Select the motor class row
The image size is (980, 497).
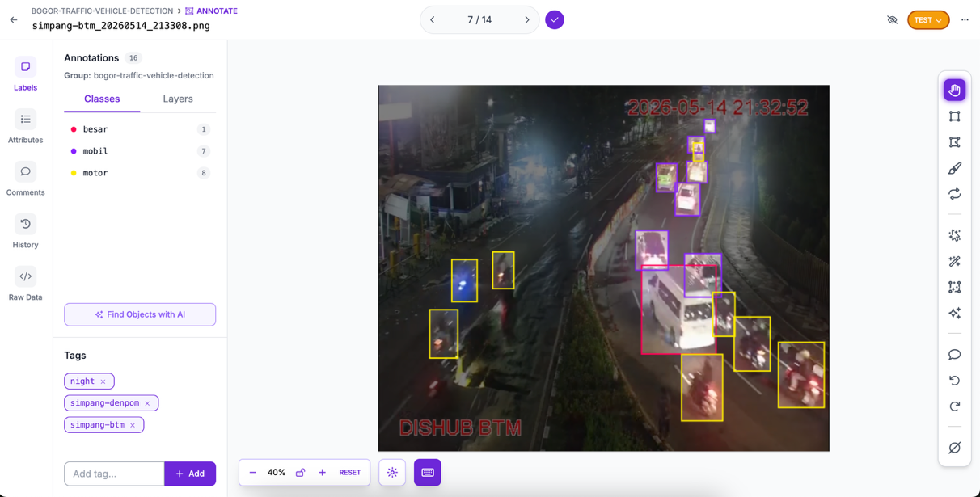[140, 173]
